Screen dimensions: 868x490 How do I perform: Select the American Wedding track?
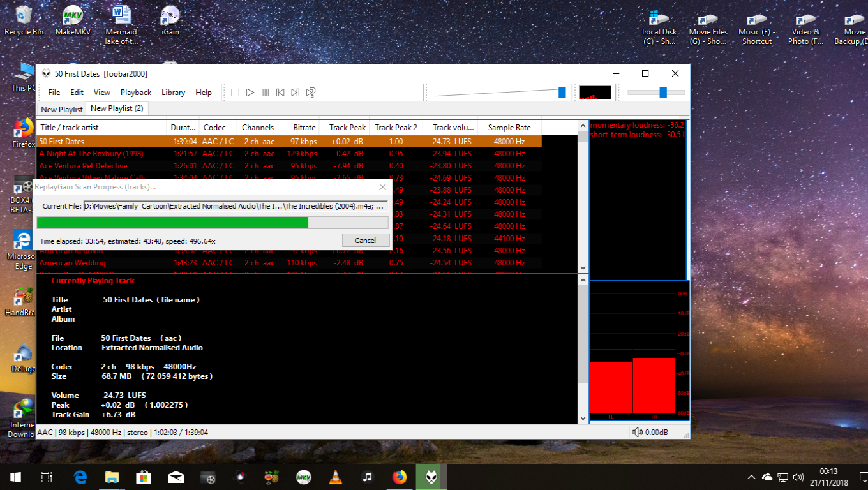tap(289, 263)
